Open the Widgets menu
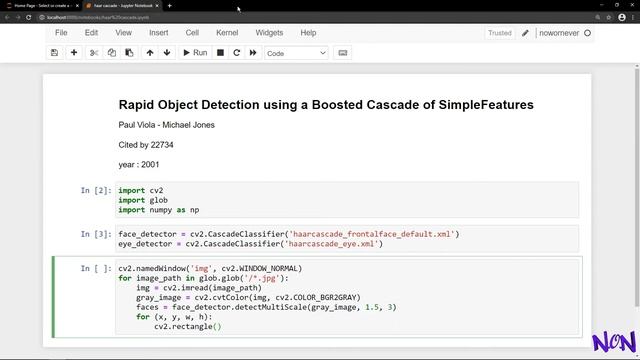The image size is (640, 360). coord(269,33)
